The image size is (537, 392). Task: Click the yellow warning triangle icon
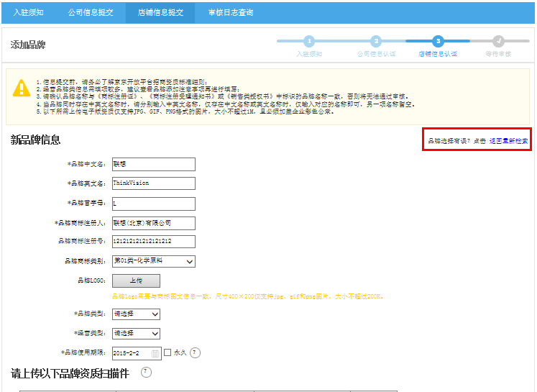coord(22,88)
